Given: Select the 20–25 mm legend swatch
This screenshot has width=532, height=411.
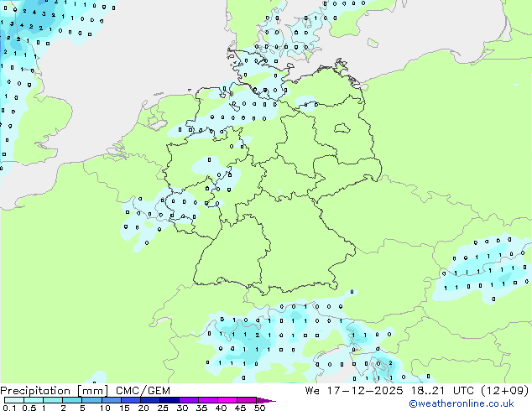Looking at the screenshot, I should (x=149, y=400).
